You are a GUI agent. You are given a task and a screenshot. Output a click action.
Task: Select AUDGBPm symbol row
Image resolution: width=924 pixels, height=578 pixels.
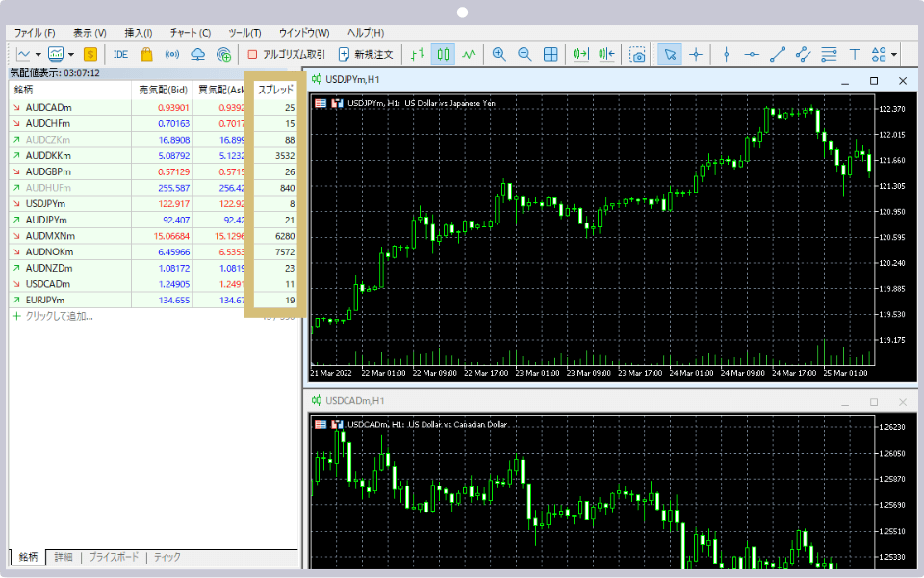[x=153, y=171]
